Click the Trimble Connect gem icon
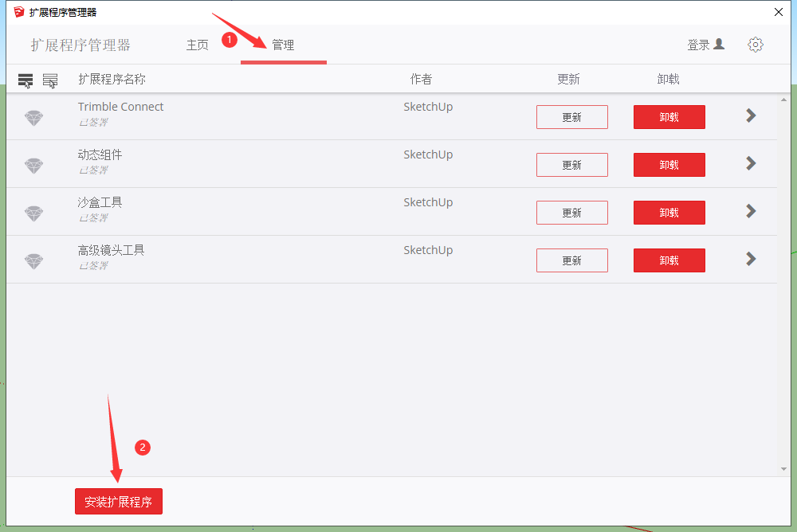This screenshot has width=797, height=532. click(34, 118)
